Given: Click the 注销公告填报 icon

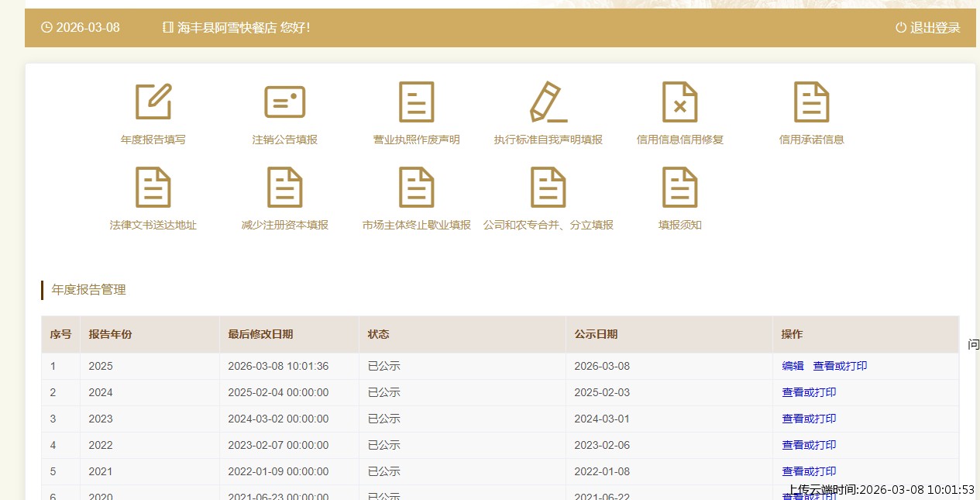Looking at the screenshot, I should click(285, 102).
